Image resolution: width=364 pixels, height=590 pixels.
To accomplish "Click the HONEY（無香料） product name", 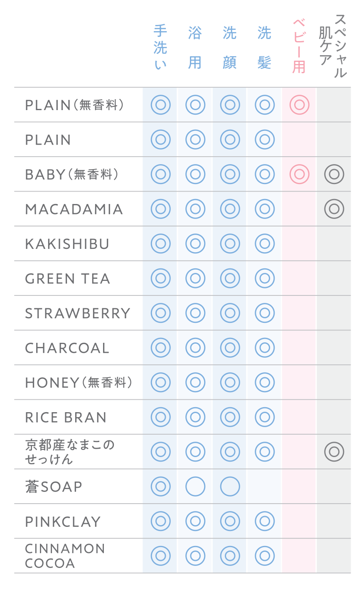I will coord(79,383).
